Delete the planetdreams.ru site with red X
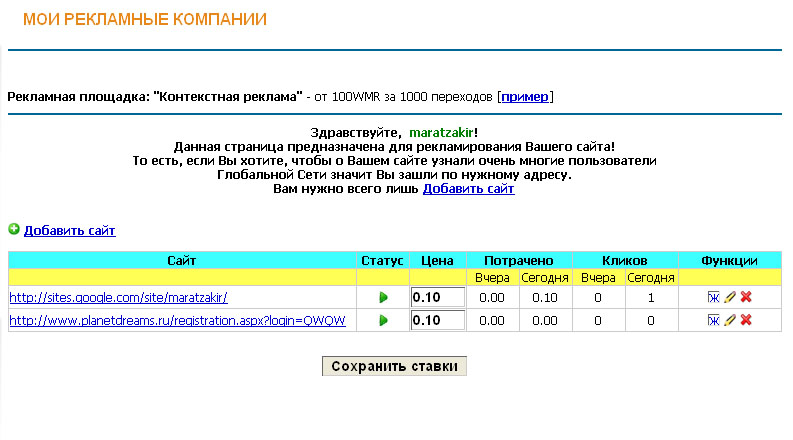This screenshot has width=793, height=440. click(x=746, y=320)
